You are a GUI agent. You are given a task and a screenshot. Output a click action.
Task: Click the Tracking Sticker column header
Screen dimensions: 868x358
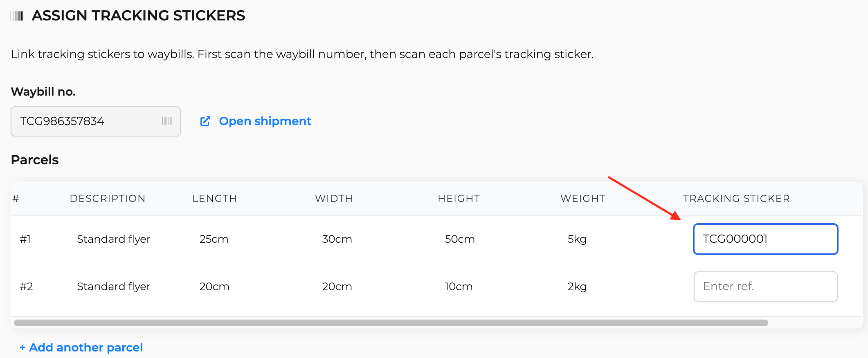point(736,199)
